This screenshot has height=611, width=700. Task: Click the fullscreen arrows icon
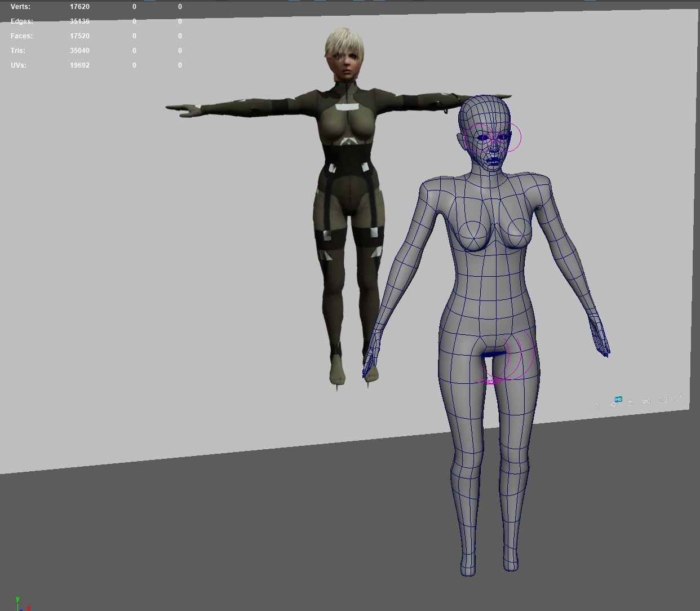(x=679, y=399)
